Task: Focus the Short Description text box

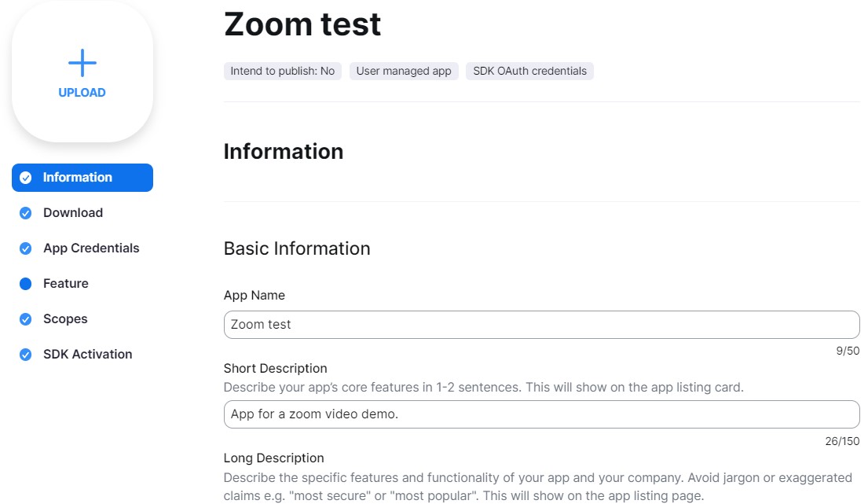Action: pyautogui.click(x=541, y=414)
